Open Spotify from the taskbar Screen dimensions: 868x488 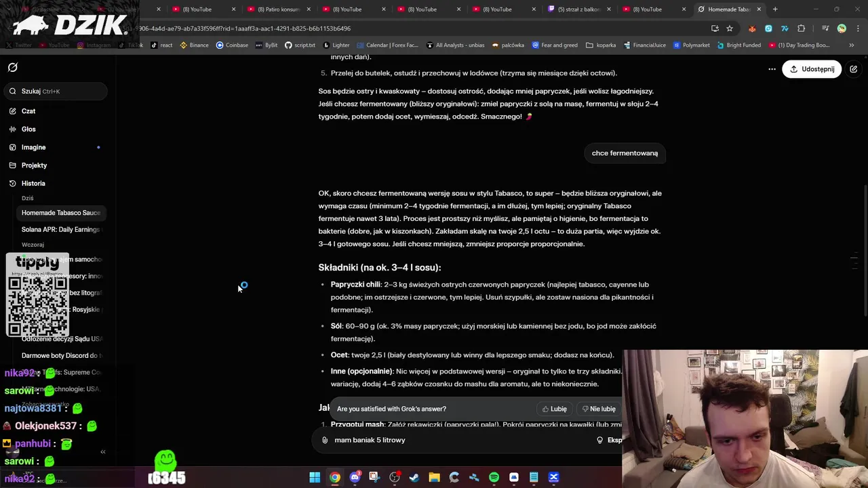click(494, 477)
